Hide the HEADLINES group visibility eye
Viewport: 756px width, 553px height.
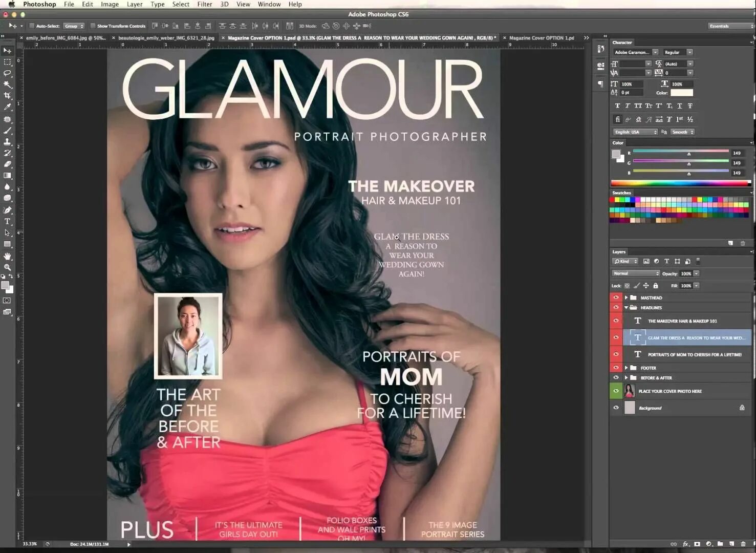click(x=616, y=307)
